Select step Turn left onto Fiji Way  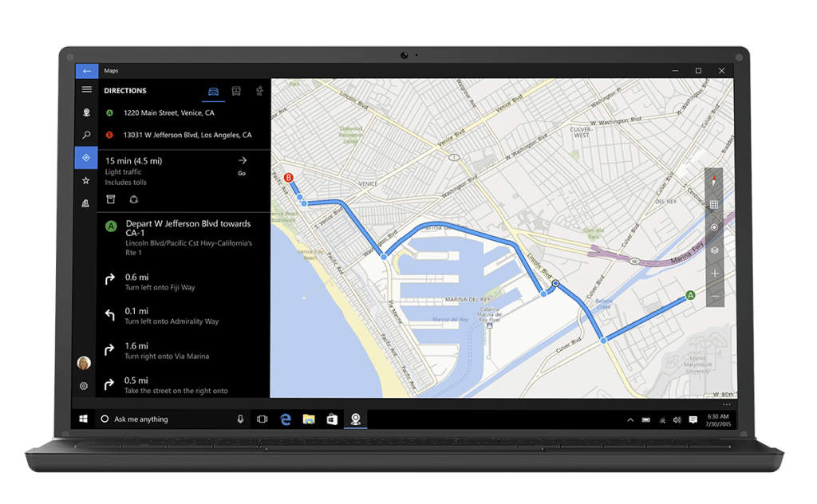(x=184, y=282)
